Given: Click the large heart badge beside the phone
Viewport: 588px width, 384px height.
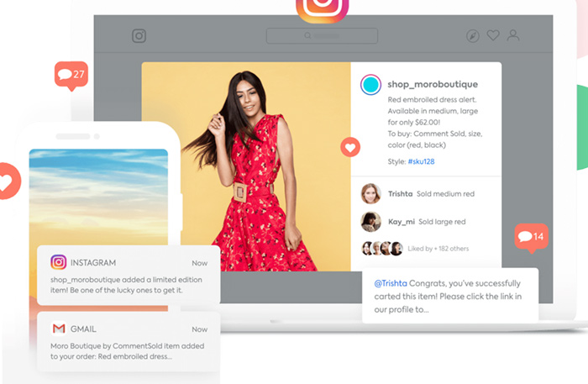Looking at the screenshot, I should 8,181.
